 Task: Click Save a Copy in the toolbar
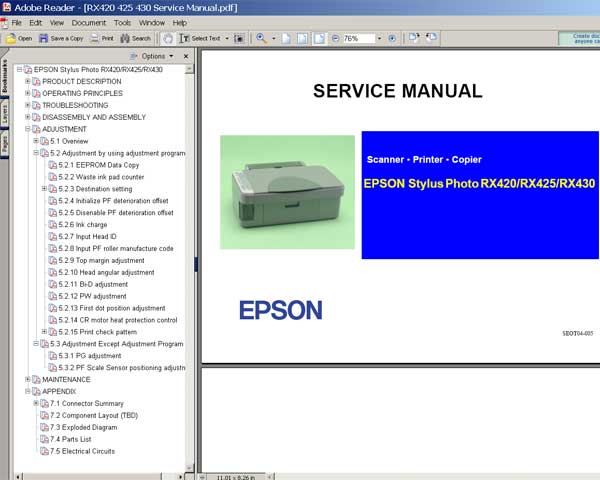pyautogui.click(x=61, y=38)
